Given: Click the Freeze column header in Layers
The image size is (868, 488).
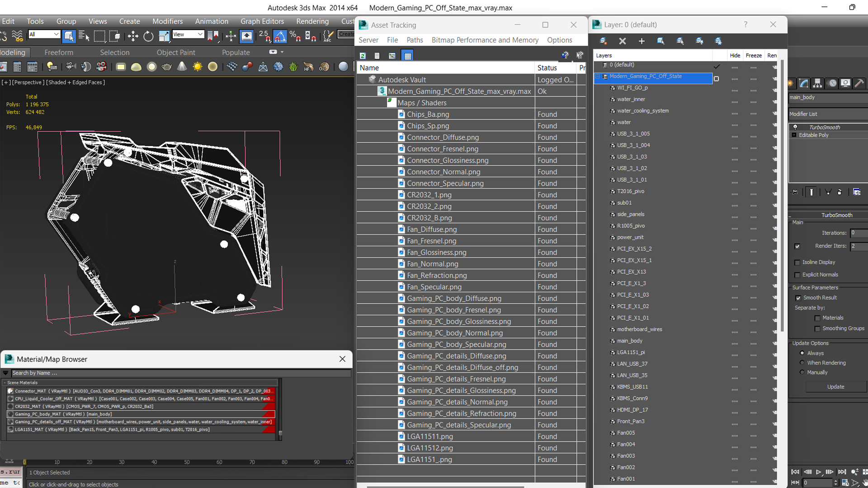Looking at the screenshot, I should [x=753, y=55].
